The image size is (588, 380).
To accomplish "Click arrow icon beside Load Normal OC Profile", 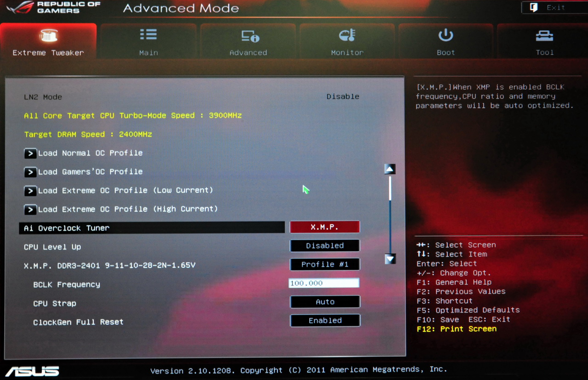I will tap(30, 153).
